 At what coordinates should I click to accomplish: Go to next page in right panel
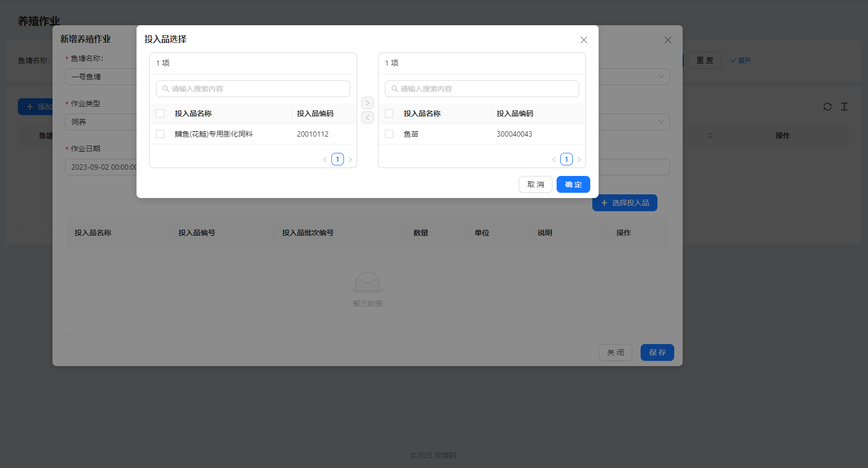[579, 160]
